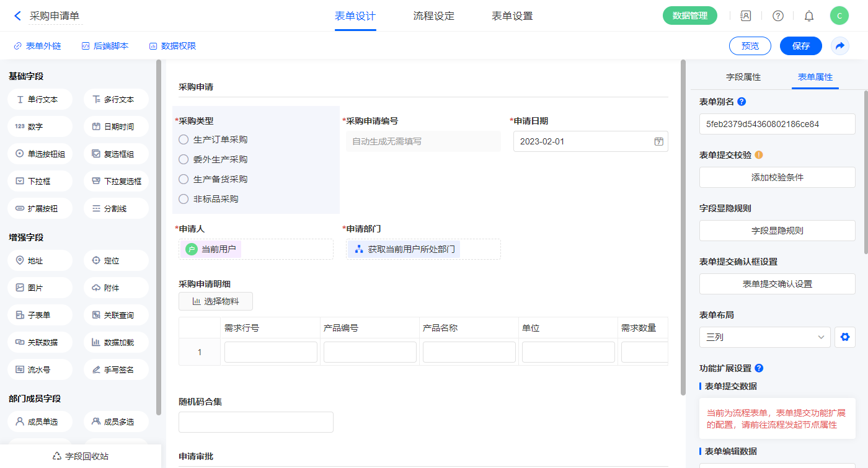868x468 pixels.
Task: Click the contacts book icon in header
Action: click(746, 16)
